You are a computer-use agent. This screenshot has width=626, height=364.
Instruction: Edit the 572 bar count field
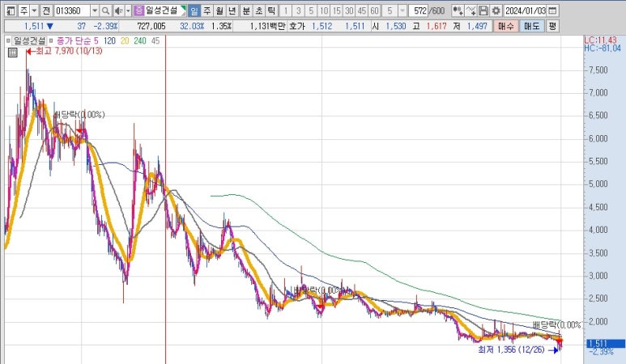[x=419, y=11]
